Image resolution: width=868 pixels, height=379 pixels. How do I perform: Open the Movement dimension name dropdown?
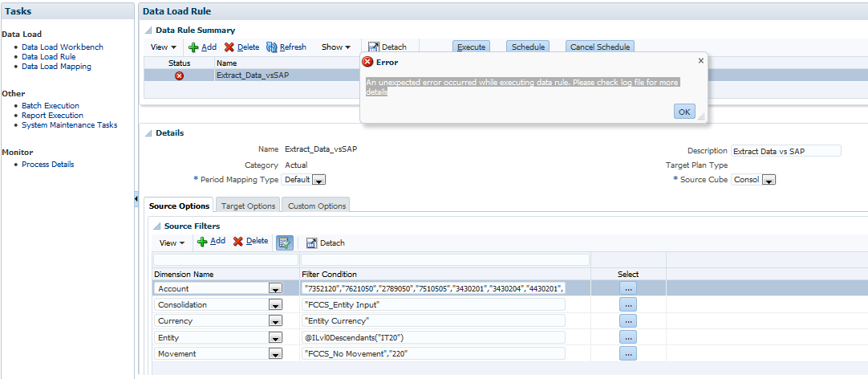[x=275, y=353]
